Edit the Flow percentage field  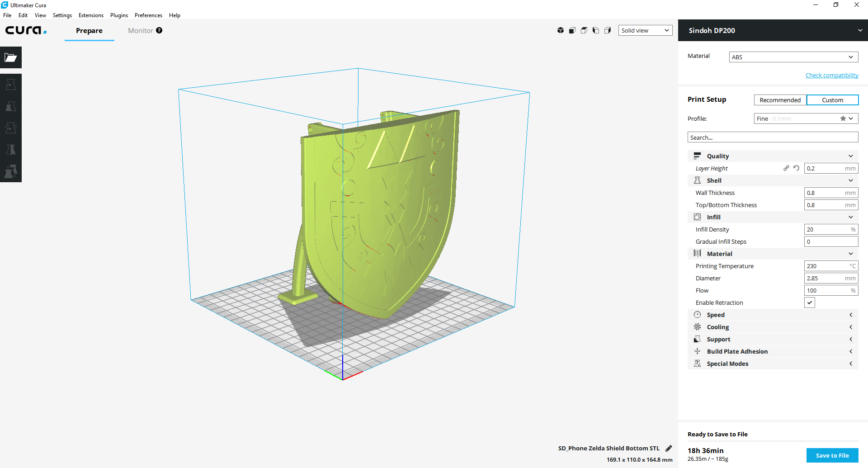point(831,290)
